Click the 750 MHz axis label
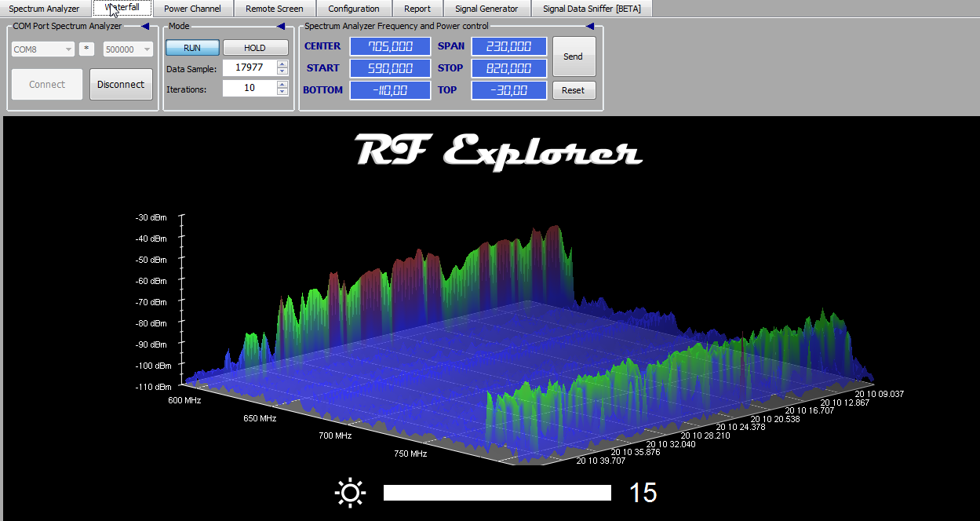Screen dimensions: 980x521 pos(410,454)
